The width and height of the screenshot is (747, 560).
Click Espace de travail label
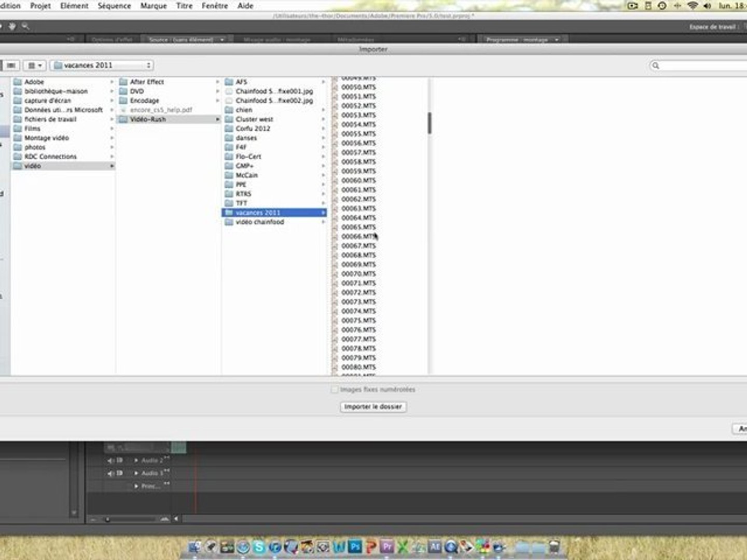712,27
